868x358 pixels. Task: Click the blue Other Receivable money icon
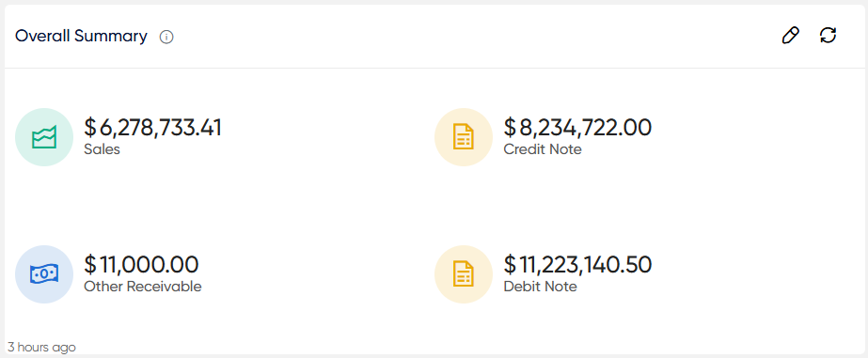point(44,274)
